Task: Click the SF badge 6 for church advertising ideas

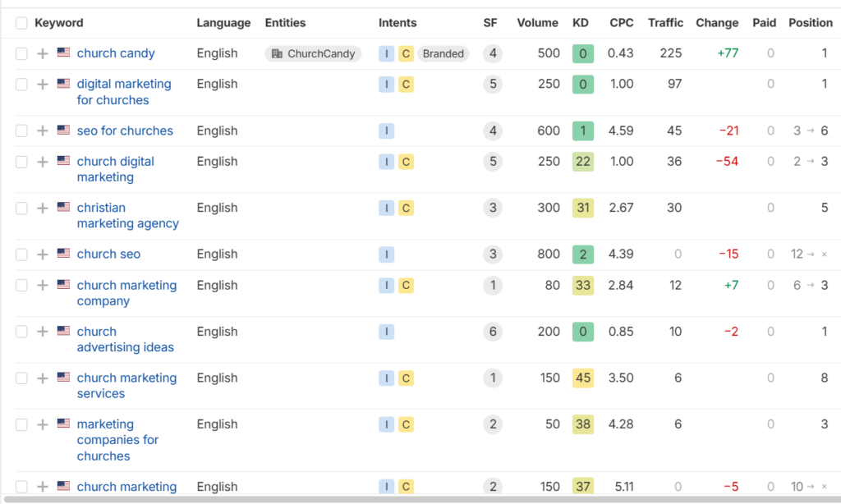Action: coord(493,332)
